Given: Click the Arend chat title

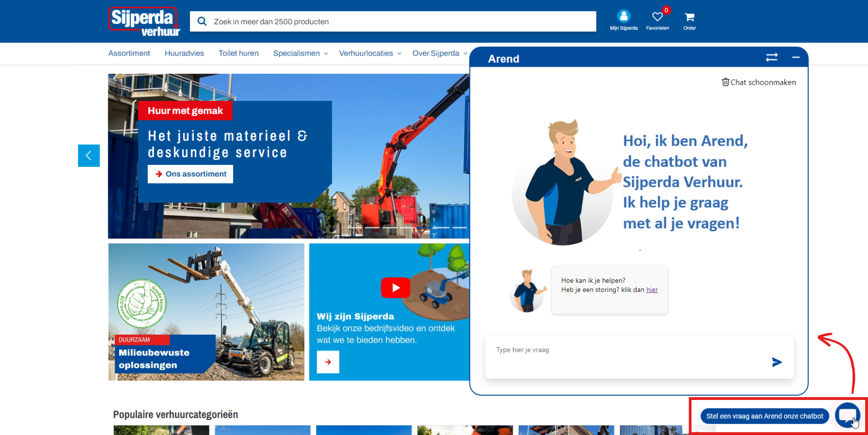Looking at the screenshot, I should (x=504, y=59).
